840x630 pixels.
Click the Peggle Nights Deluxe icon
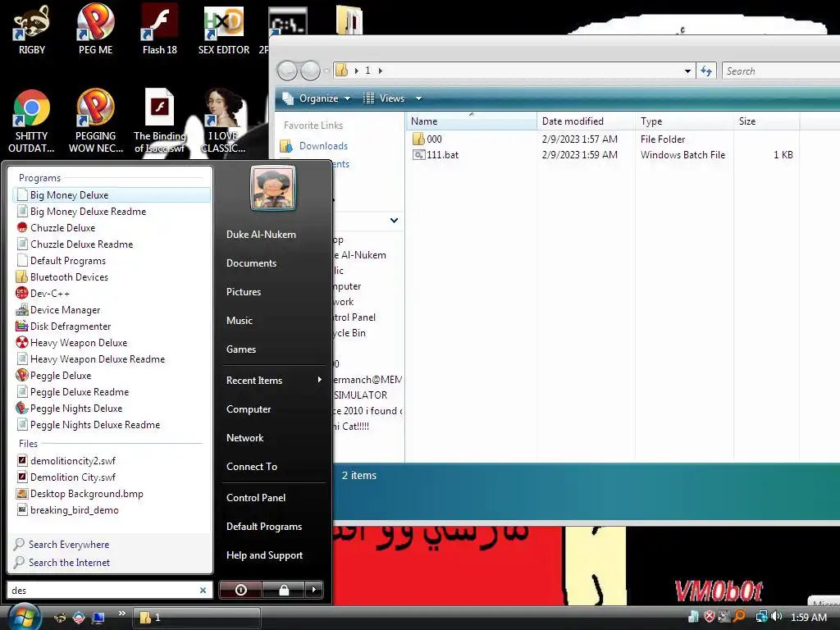pos(22,409)
